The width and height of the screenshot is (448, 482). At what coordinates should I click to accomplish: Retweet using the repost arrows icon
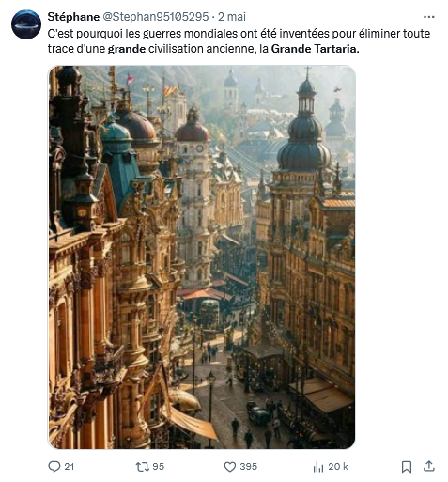(142, 467)
